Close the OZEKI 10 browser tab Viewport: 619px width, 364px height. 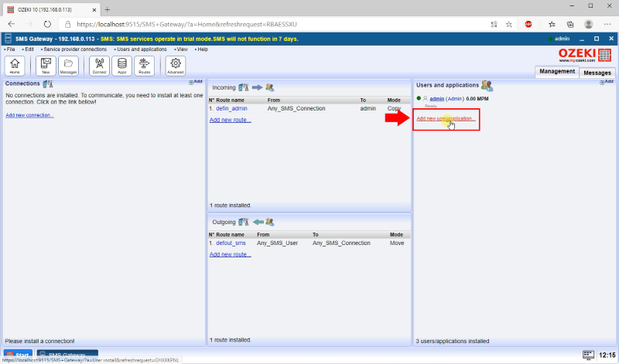94,10
